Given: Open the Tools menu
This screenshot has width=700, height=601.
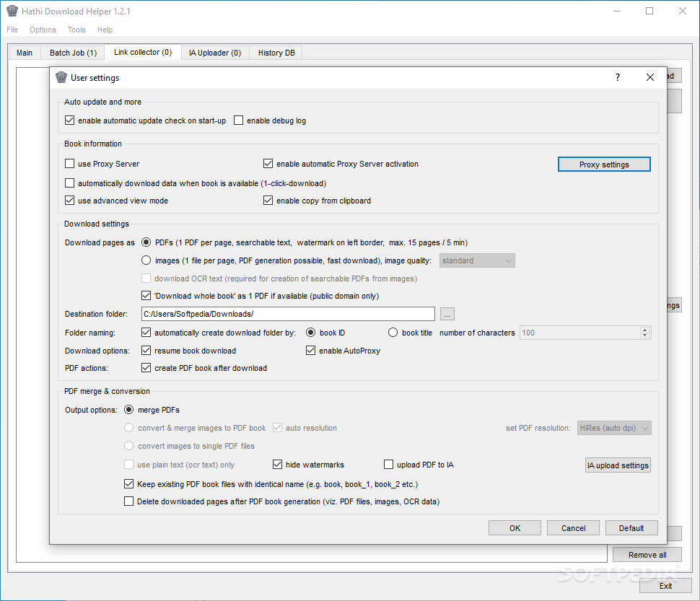Looking at the screenshot, I should coord(76,30).
